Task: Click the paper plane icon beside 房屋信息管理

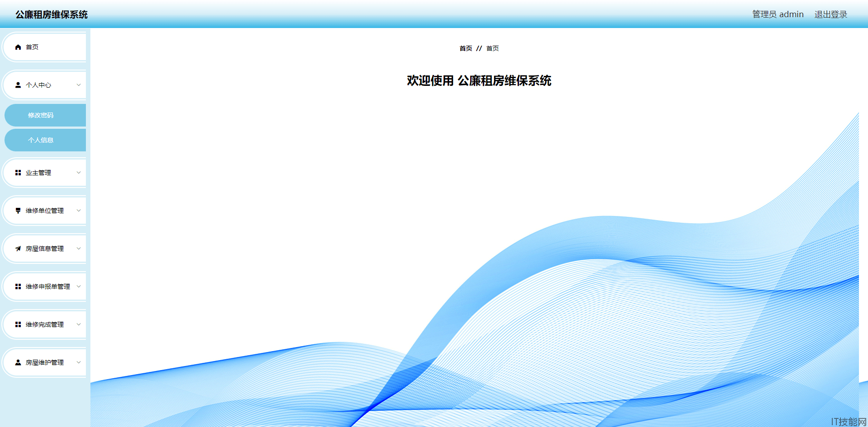Action: click(18, 249)
